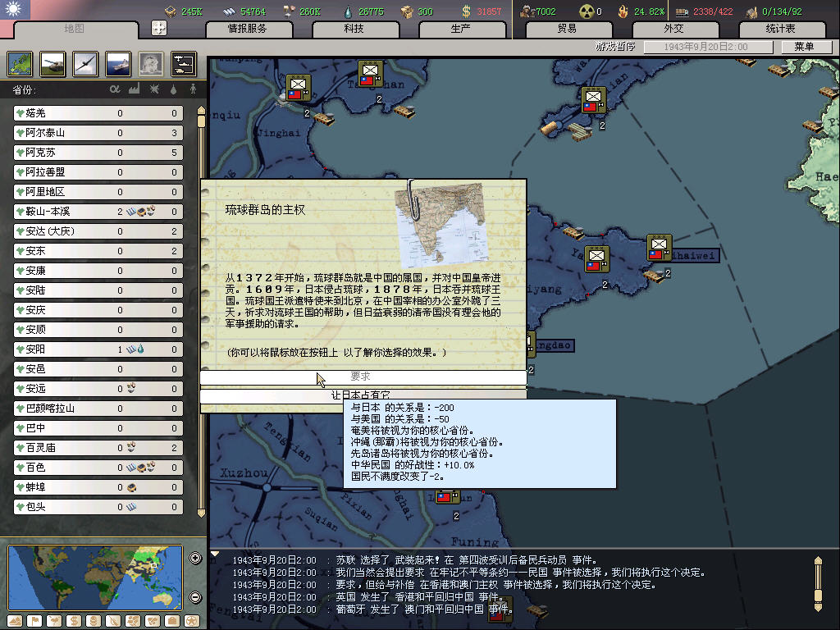
Task: Open the 菜单 menu button
Action: tap(806, 47)
